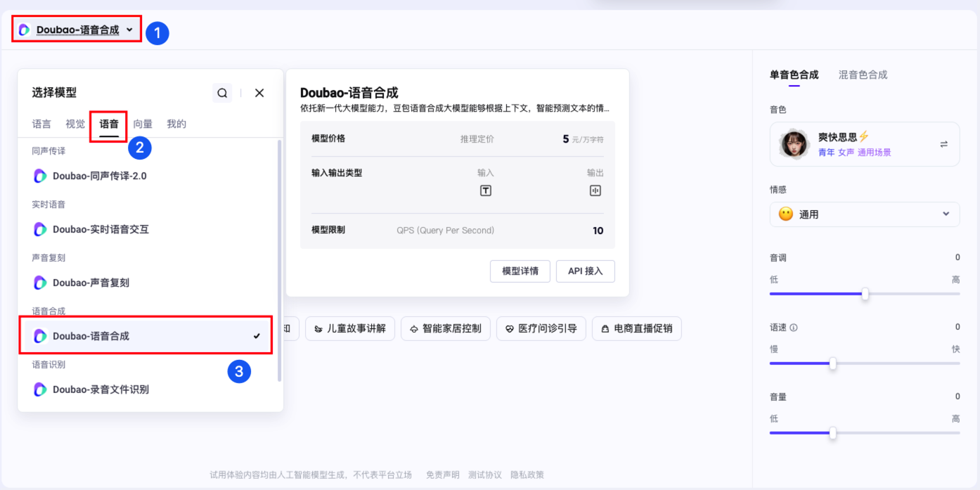This screenshot has height=490, width=980.
Task: Click the icon in 智能家居控制 chip
Action: 414,328
